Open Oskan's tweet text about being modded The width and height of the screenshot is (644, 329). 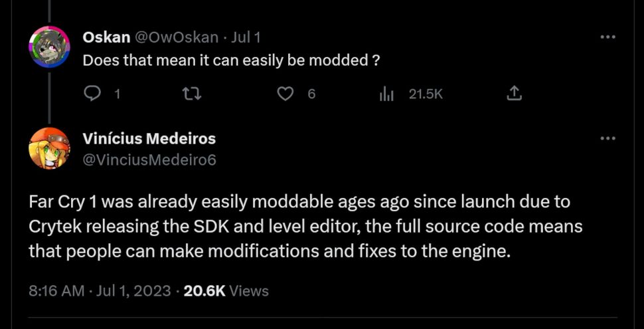[231, 60]
